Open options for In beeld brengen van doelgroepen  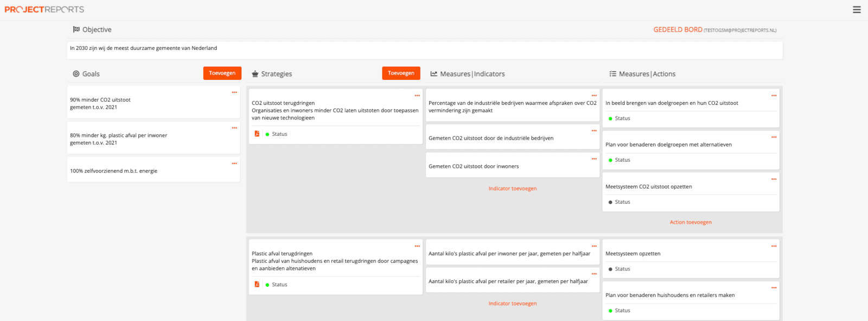click(774, 96)
